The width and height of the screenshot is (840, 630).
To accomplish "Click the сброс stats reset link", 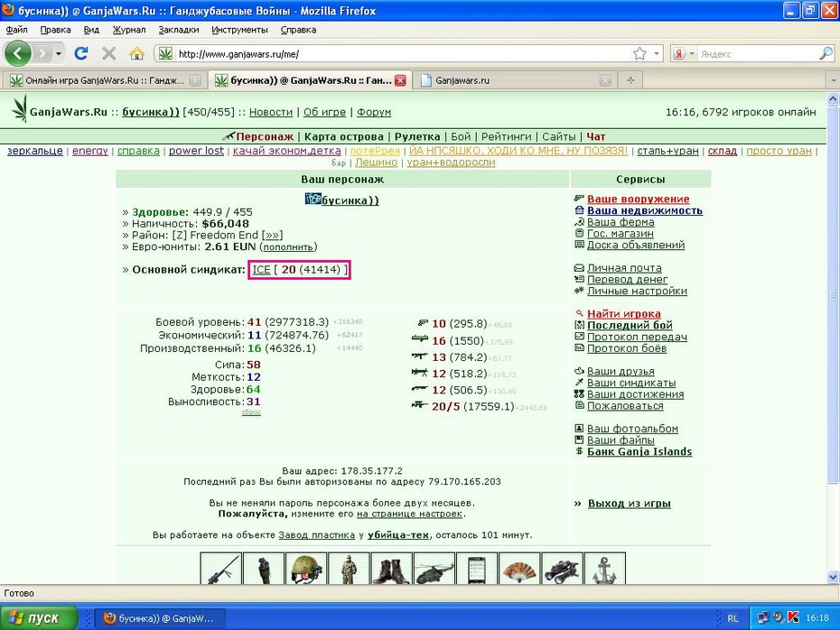I will pyautogui.click(x=251, y=412).
